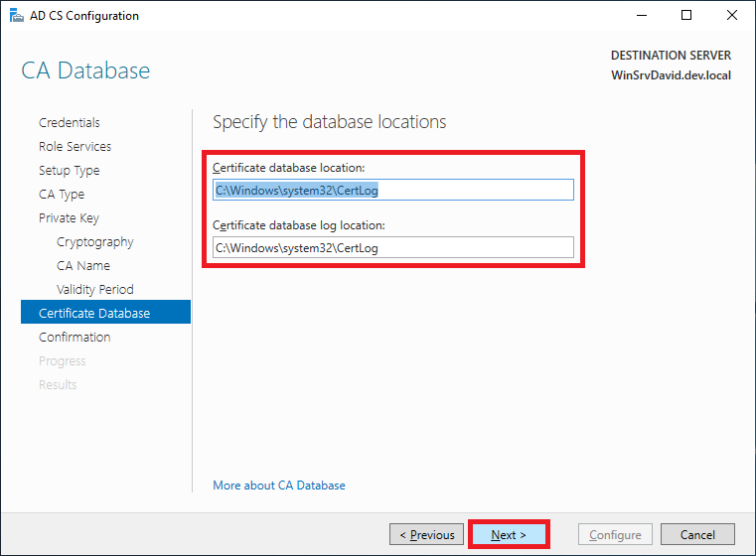Select Private Key in navigation
This screenshot has height=556, width=756.
click(x=69, y=218)
